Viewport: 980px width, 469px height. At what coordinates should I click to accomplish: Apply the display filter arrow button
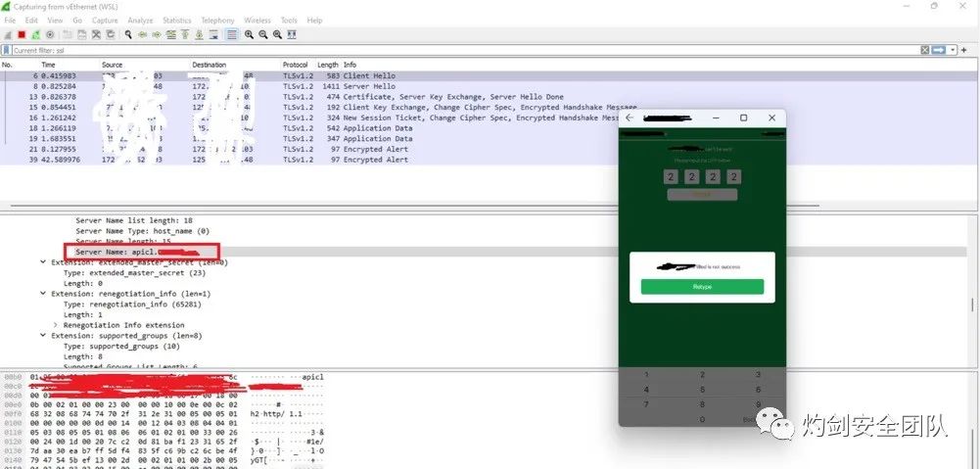(938, 50)
